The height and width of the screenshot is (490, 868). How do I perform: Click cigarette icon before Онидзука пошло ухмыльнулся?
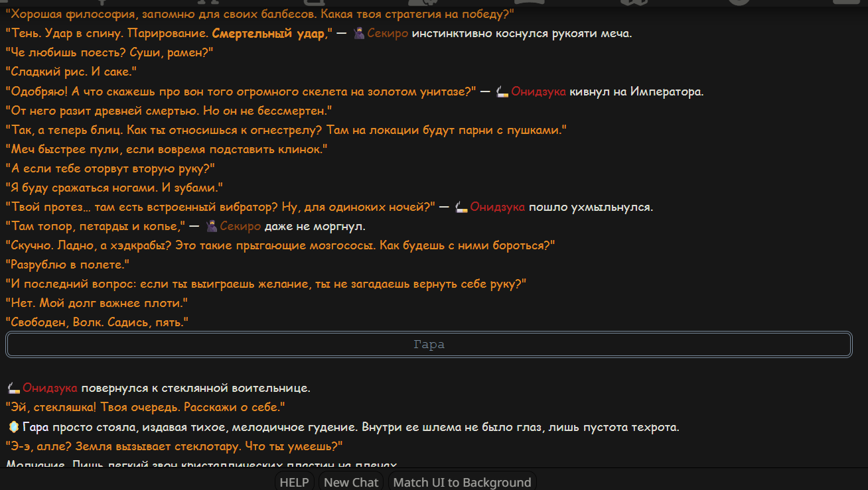(x=462, y=207)
